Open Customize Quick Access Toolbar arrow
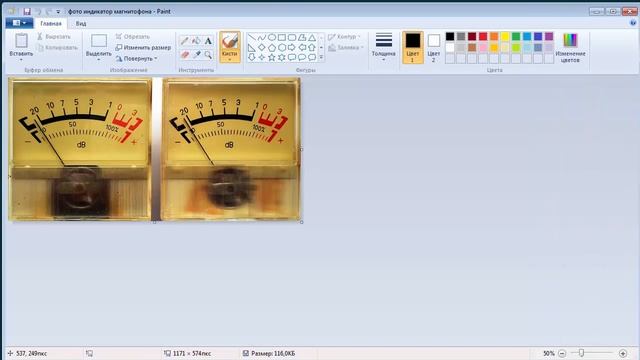Image resolution: width=640 pixels, height=360 pixels. click(58, 12)
